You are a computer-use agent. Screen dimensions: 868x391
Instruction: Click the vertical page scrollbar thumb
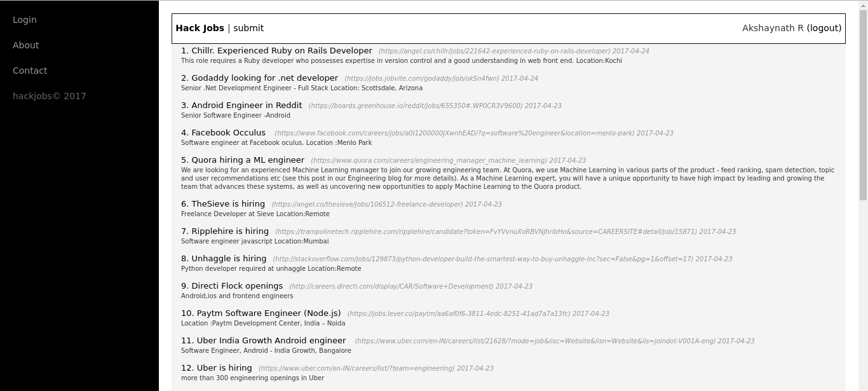click(x=863, y=105)
